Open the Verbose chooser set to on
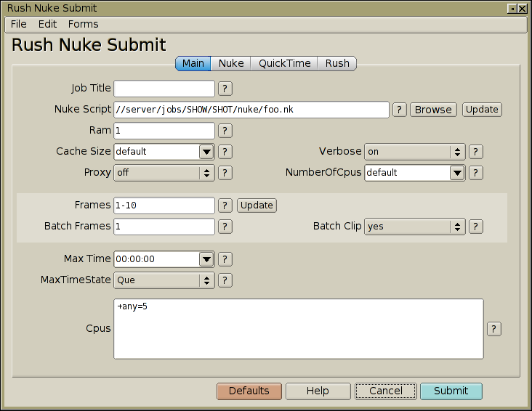 414,152
